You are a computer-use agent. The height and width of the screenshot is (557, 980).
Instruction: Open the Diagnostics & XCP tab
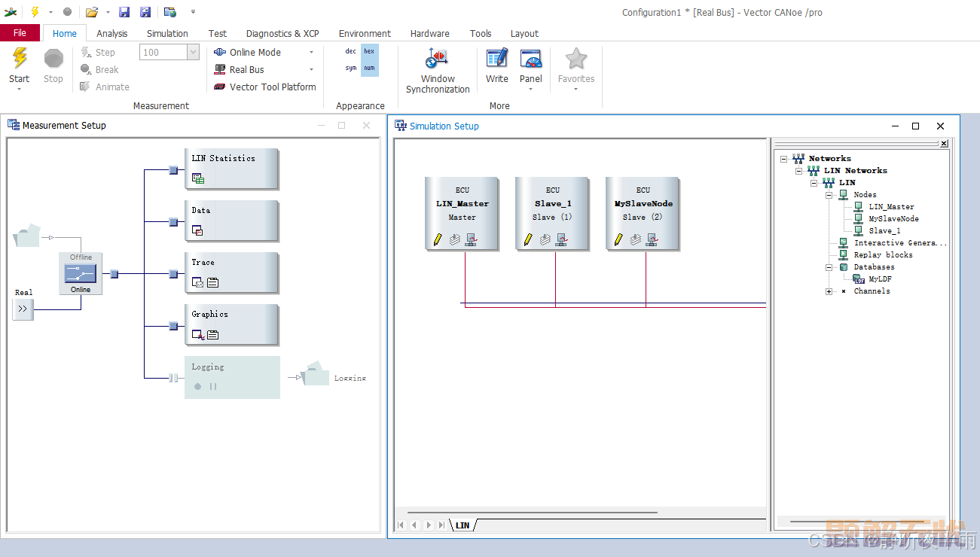(282, 33)
